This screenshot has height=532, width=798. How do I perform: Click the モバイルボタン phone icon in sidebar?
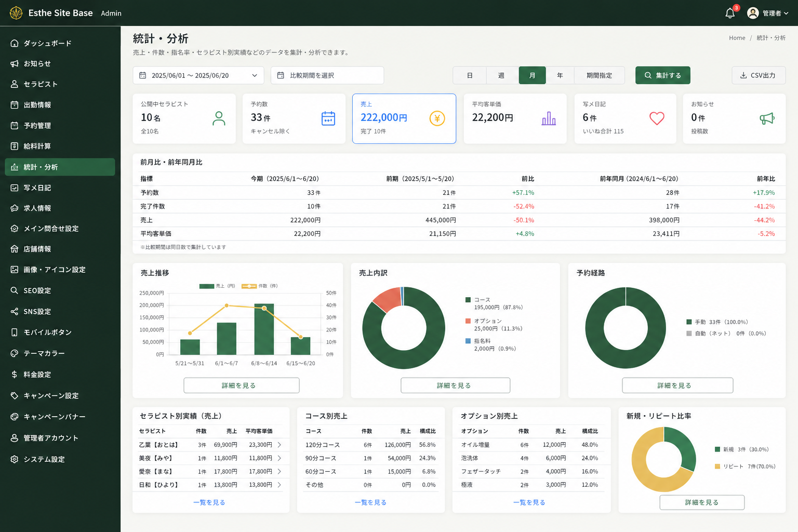[x=15, y=332]
